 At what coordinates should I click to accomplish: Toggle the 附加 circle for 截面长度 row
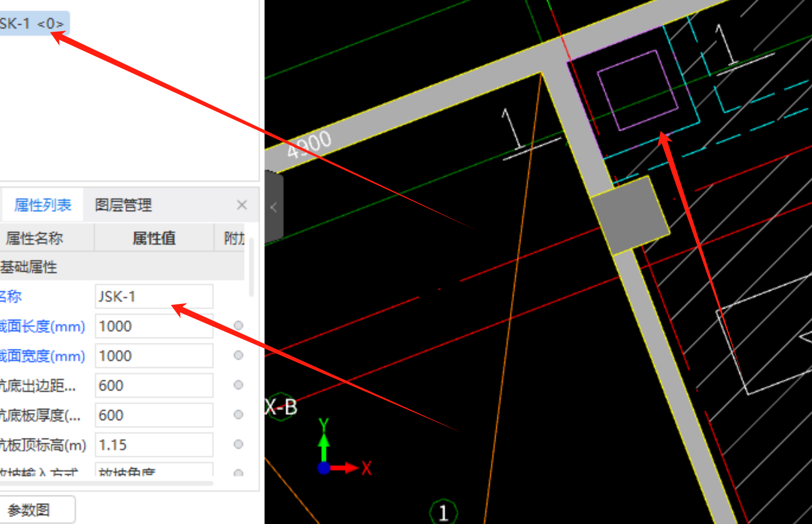[x=238, y=326]
